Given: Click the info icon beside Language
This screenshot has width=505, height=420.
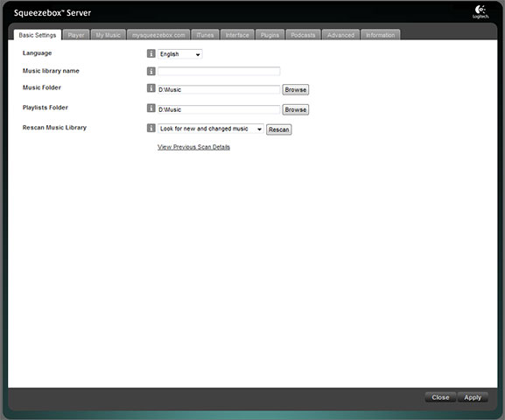Looking at the screenshot, I should coord(151,53).
